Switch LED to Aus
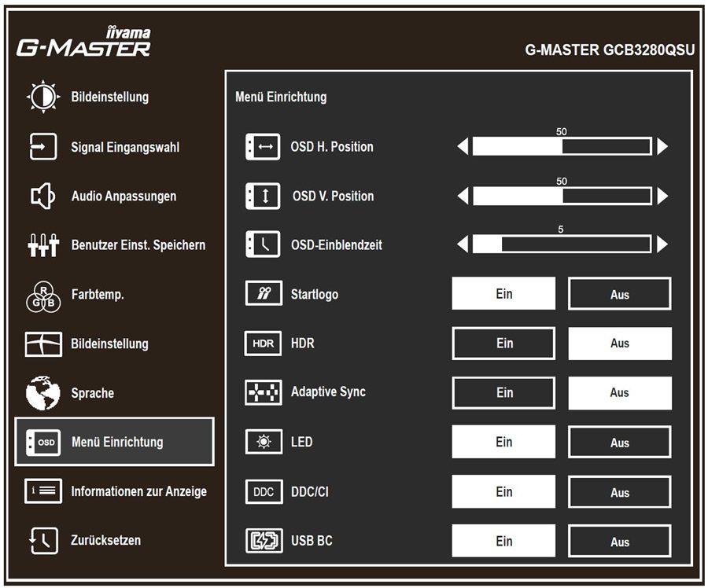Image resolution: width=708 pixels, height=588 pixels. tap(620, 443)
